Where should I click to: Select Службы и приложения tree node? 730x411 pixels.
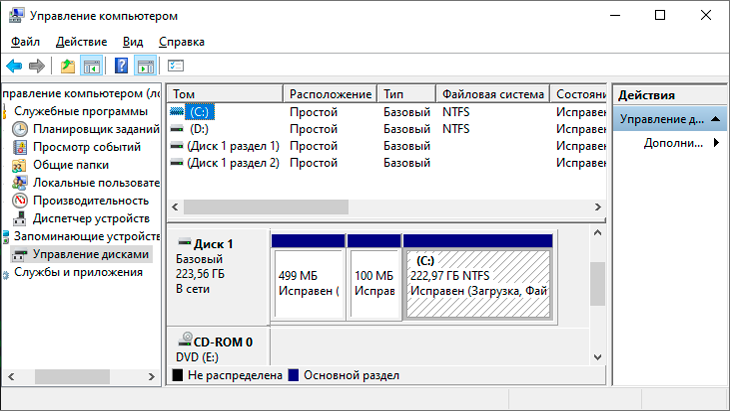[78, 272]
